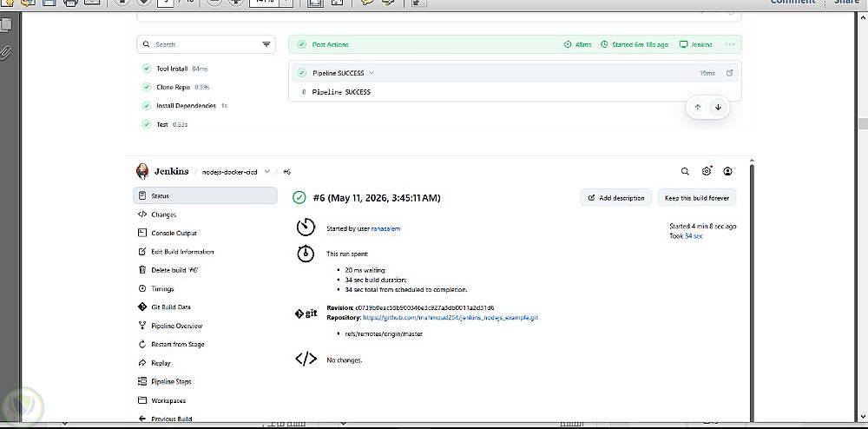The image size is (868, 429).
Task: Click Add description button
Action: pyautogui.click(x=616, y=198)
